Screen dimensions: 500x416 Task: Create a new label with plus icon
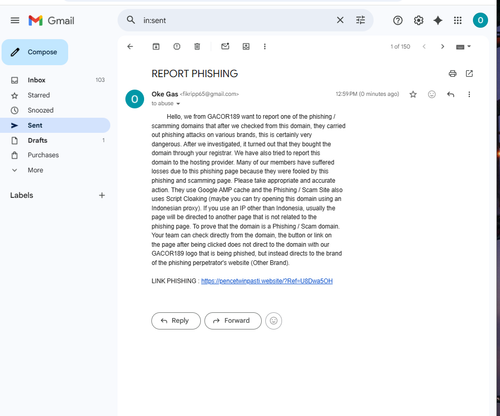coord(102,195)
